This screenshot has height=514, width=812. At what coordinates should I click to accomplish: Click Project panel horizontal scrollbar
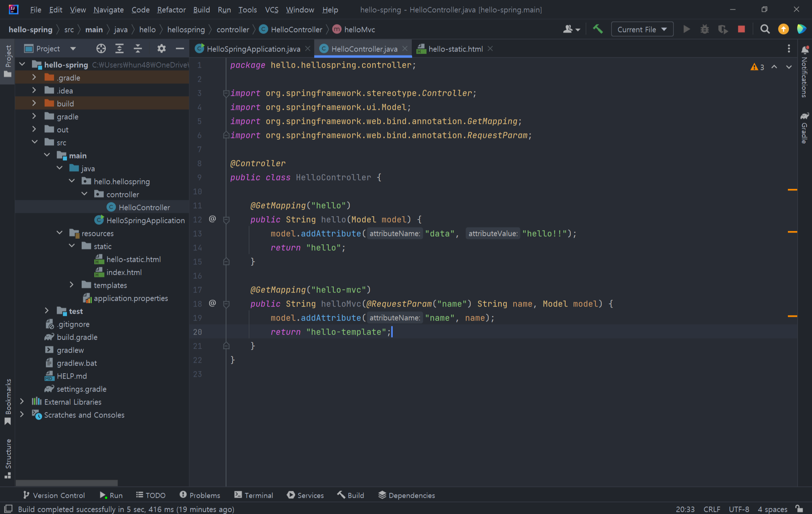click(67, 482)
